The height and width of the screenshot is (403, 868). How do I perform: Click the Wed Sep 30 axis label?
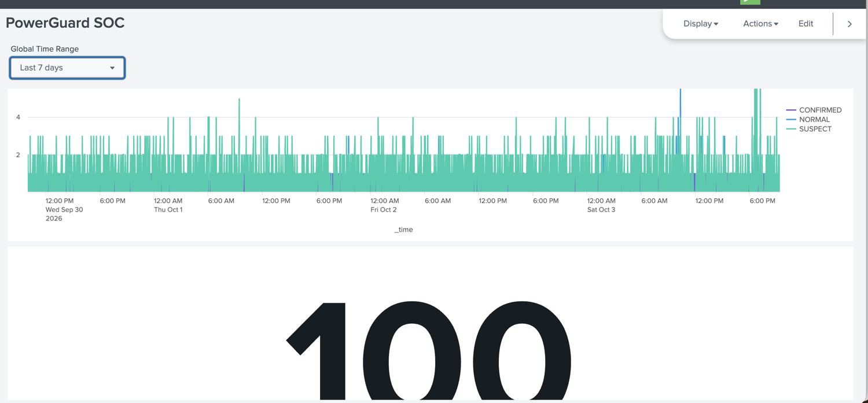64,210
